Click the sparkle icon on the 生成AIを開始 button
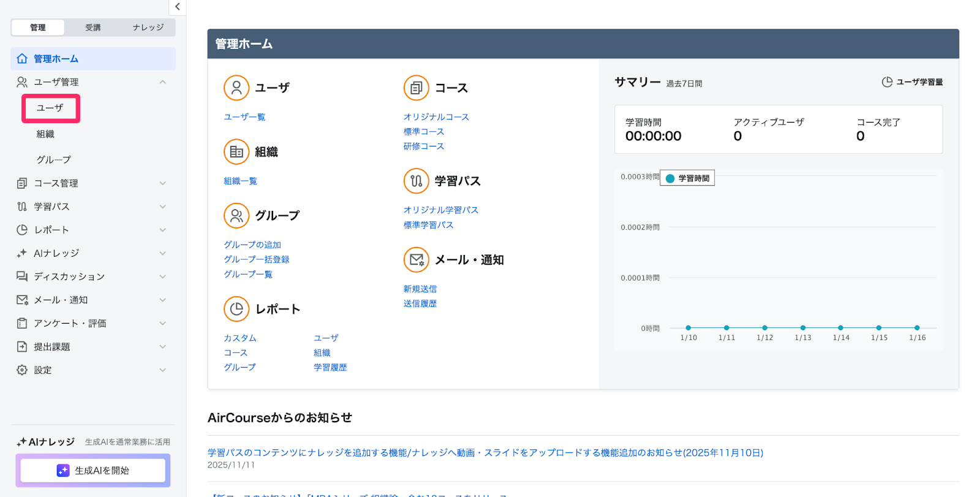The image size is (980, 497). (63, 471)
